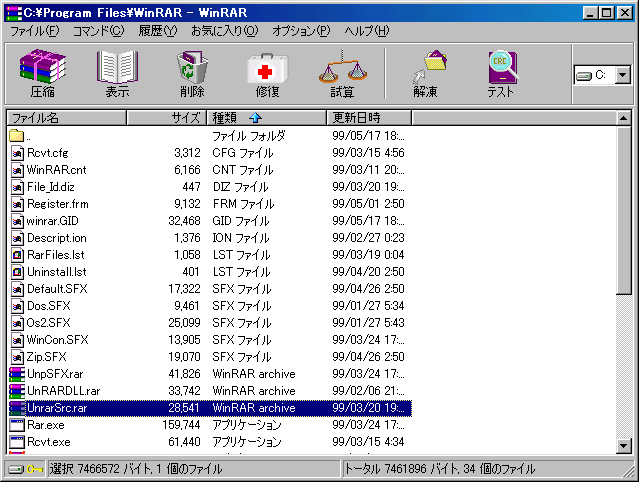639x482 pixels.
Task: Click the winrar.GID file icon
Action: [x=17, y=221]
